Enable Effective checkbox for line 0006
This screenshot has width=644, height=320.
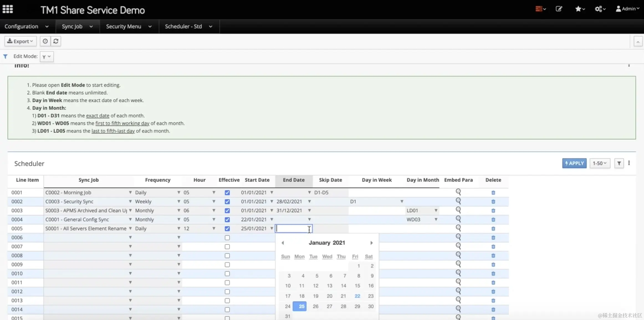pos(227,238)
